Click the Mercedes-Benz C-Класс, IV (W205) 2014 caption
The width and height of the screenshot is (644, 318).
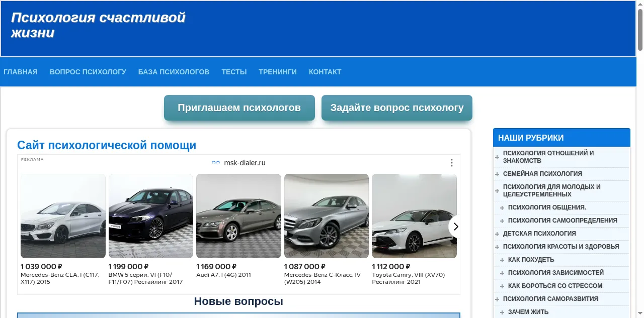pos(323,278)
